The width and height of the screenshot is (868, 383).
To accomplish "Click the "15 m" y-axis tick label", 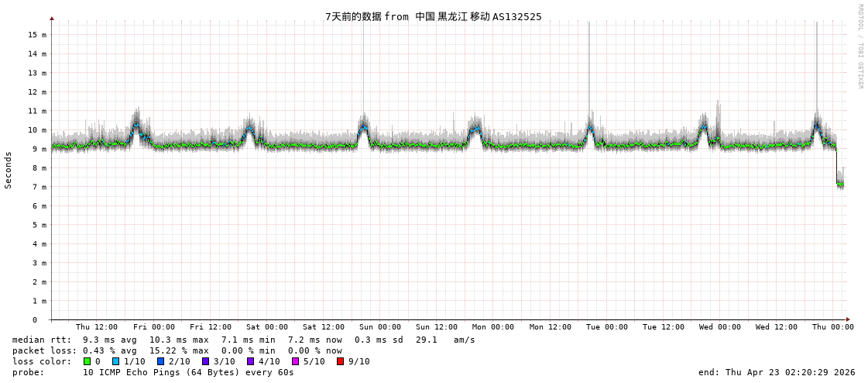I will point(37,35).
